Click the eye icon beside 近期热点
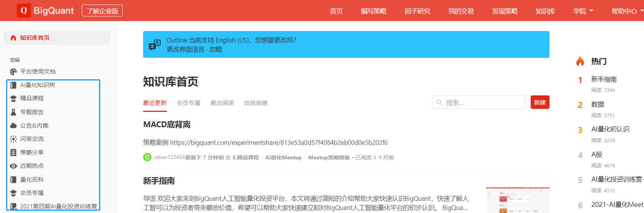The width and height of the screenshot is (644, 213). (x=13, y=166)
